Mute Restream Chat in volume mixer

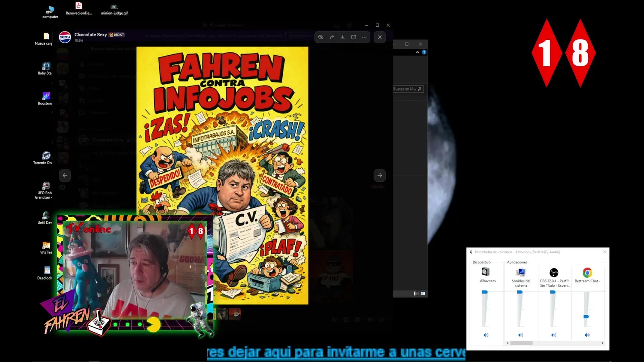[x=587, y=335]
